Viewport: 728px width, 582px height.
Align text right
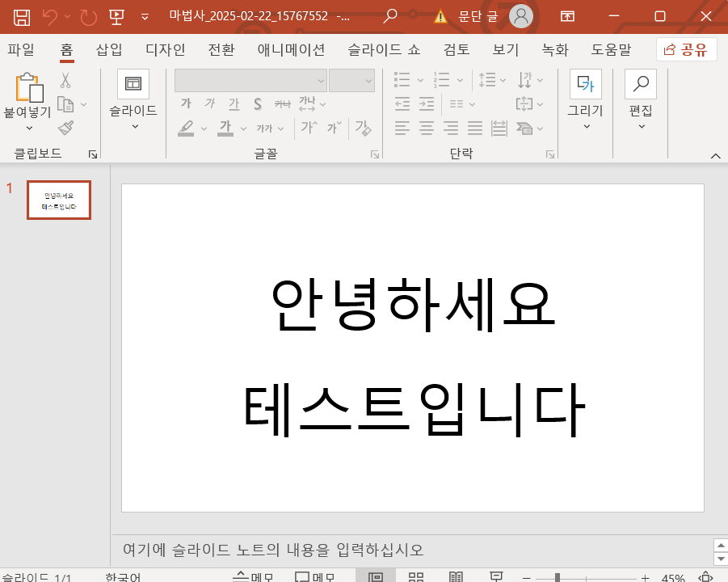point(450,128)
